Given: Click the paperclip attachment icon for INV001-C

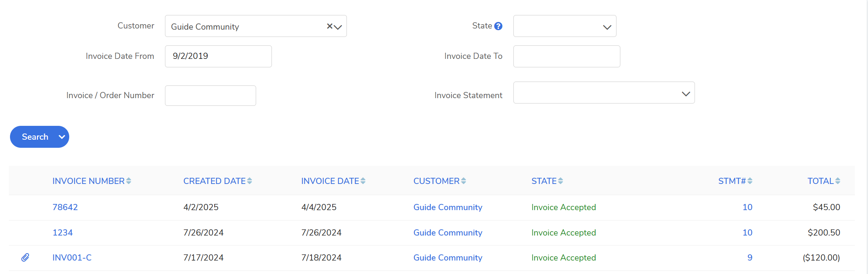Looking at the screenshot, I should coord(25,257).
